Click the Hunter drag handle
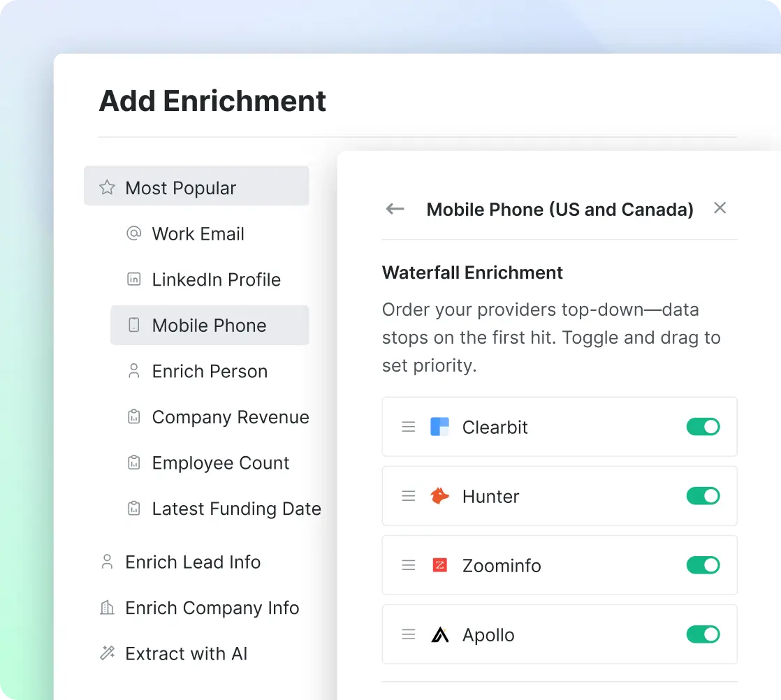 click(x=409, y=496)
